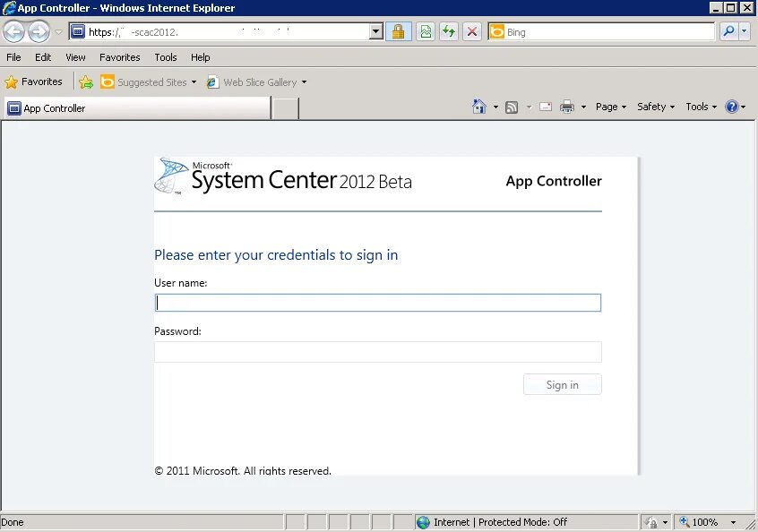Go to the Home page icon
The height and width of the screenshot is (532, 758).
tap(479, 107)
